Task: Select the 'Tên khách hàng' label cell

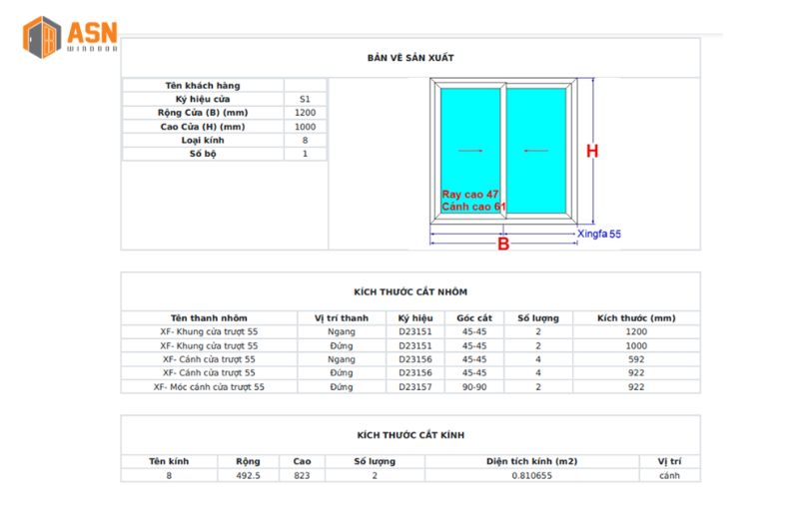Action: [203, 86]
